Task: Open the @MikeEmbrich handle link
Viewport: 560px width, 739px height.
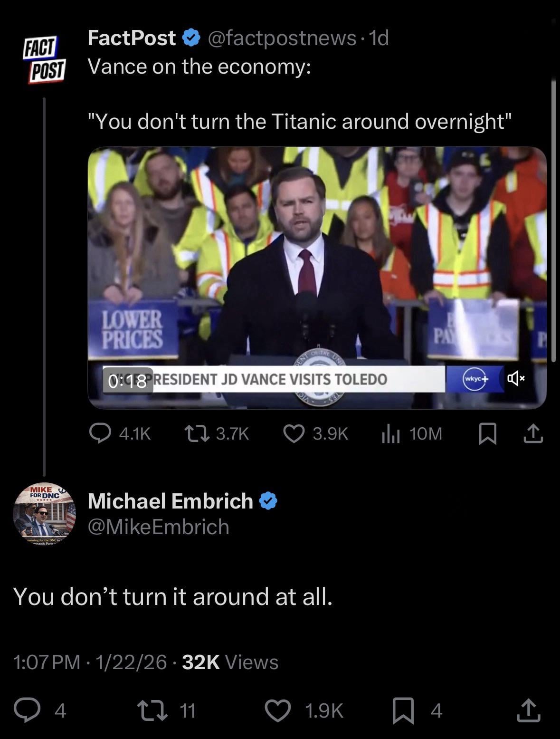Action: coord(159,527)
